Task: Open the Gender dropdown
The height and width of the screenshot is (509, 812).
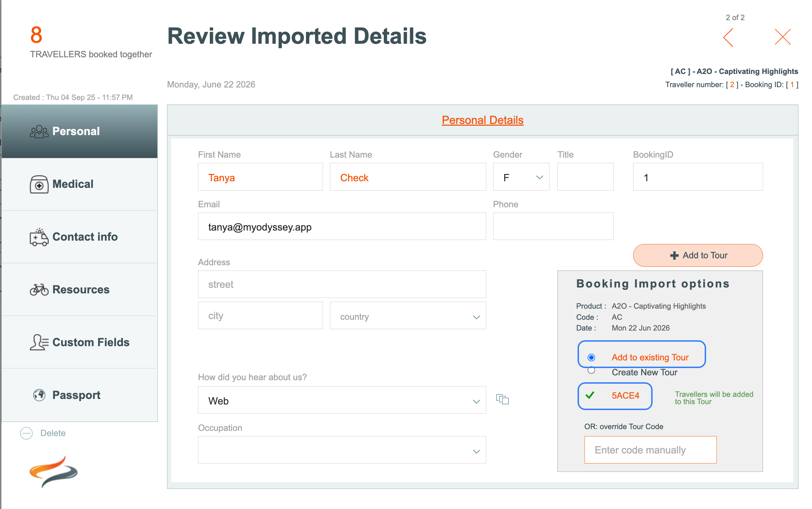Action: (x=521, y=177)
